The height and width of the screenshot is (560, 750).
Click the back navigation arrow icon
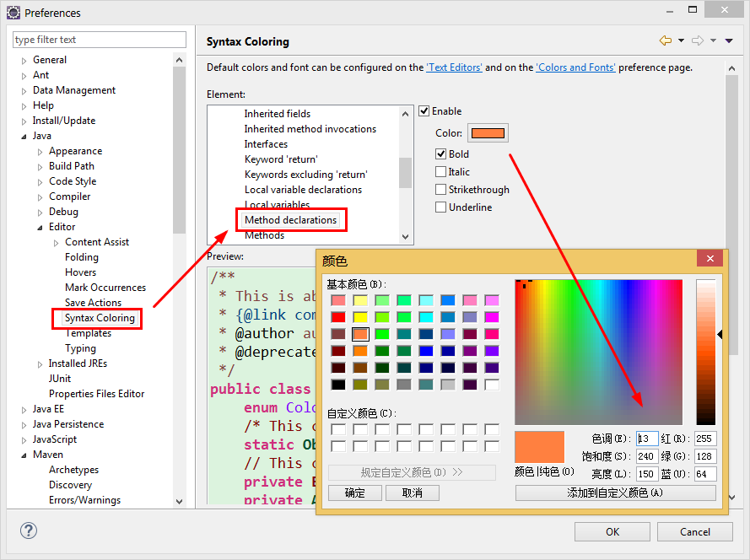[x=666, y=40]
